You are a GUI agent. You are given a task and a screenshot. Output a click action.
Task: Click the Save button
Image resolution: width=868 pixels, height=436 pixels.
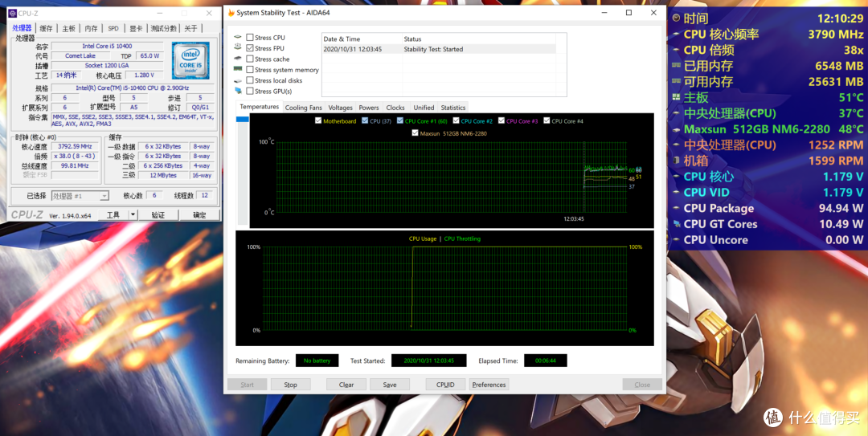[390, 385]
